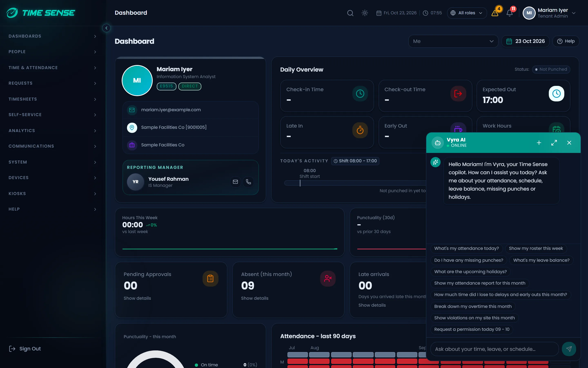Expand the Vyra AI chat window
Image resolution: width=588 pixels, height=368 pixels.
[554, 143]
